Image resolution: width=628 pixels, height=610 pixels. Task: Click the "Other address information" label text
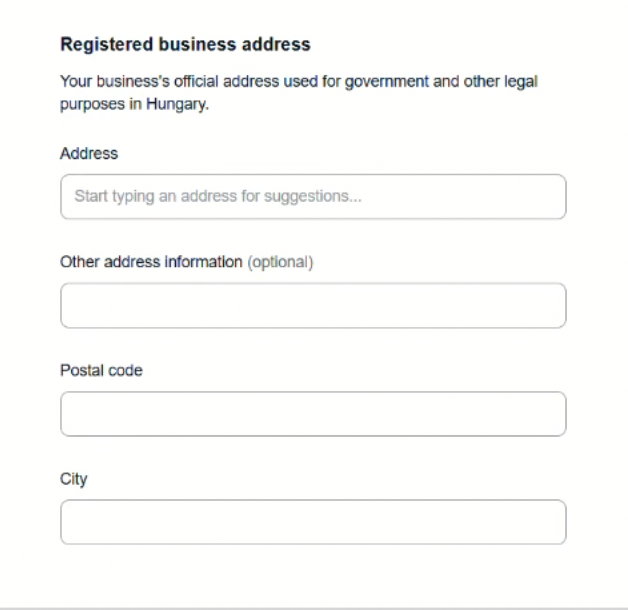pyautogui.click(x=151, y=262)
